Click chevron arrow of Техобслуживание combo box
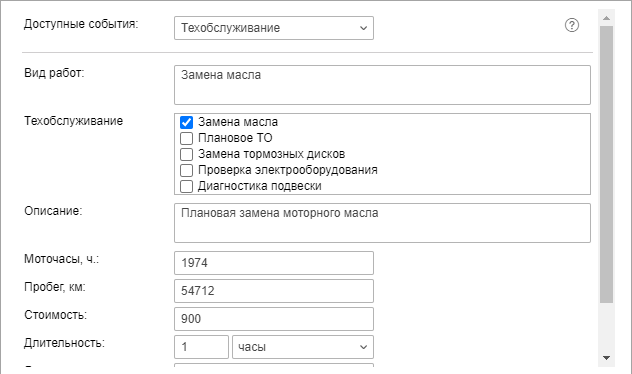632x374 pixels. point(363,28)
